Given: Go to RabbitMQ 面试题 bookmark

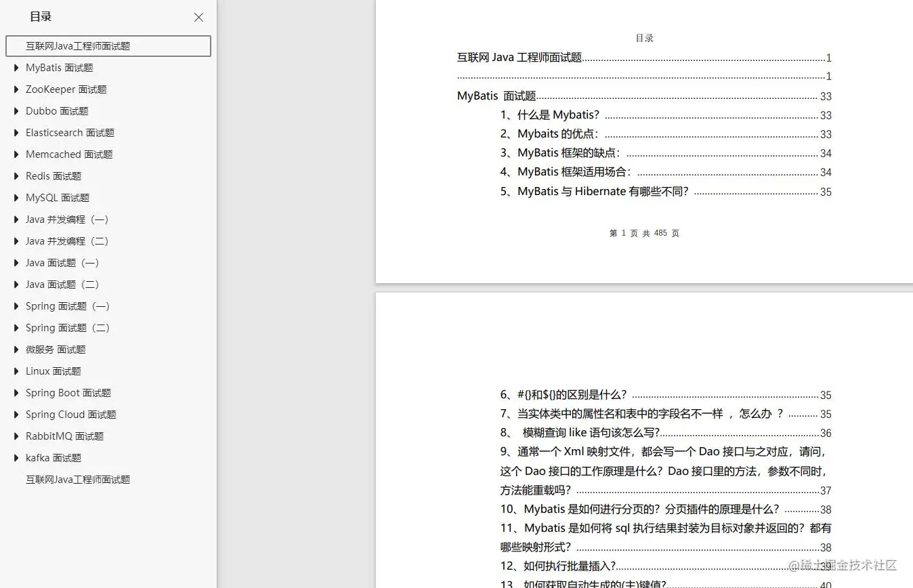Looking at the screenshot, I should click(65, 436).
